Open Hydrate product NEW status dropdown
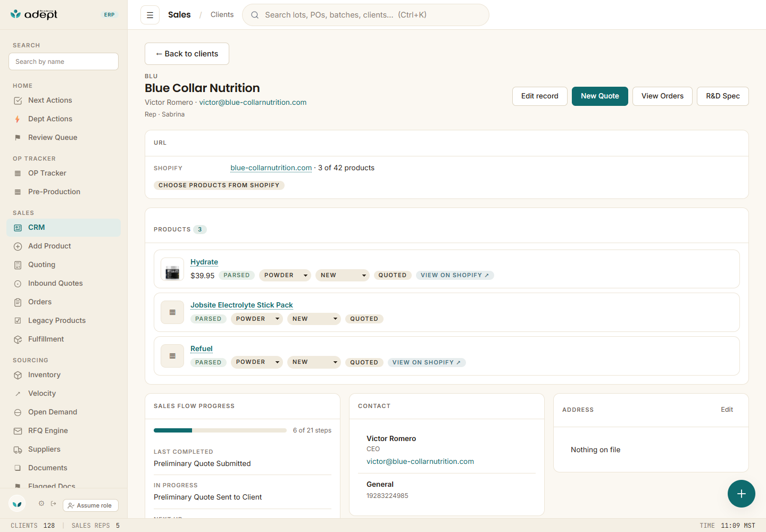Image resolution: width=766 pixels, height=532 pixels. [343, 275]
